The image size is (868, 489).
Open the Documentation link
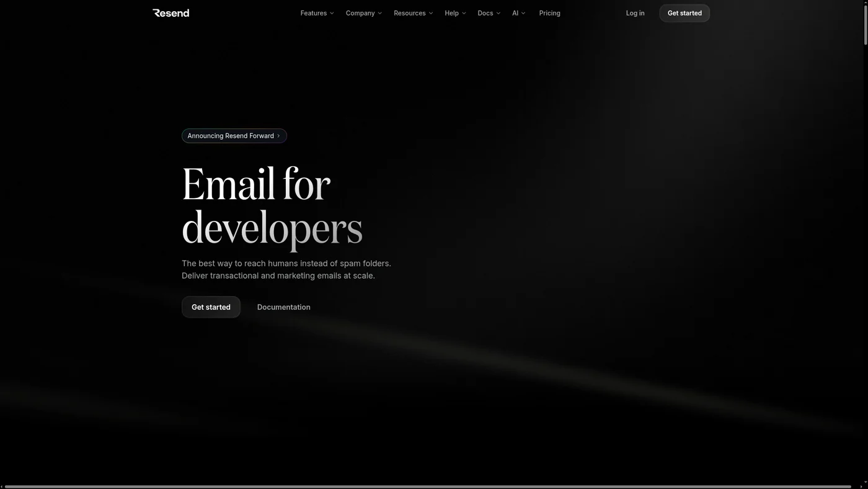point(284,307)
